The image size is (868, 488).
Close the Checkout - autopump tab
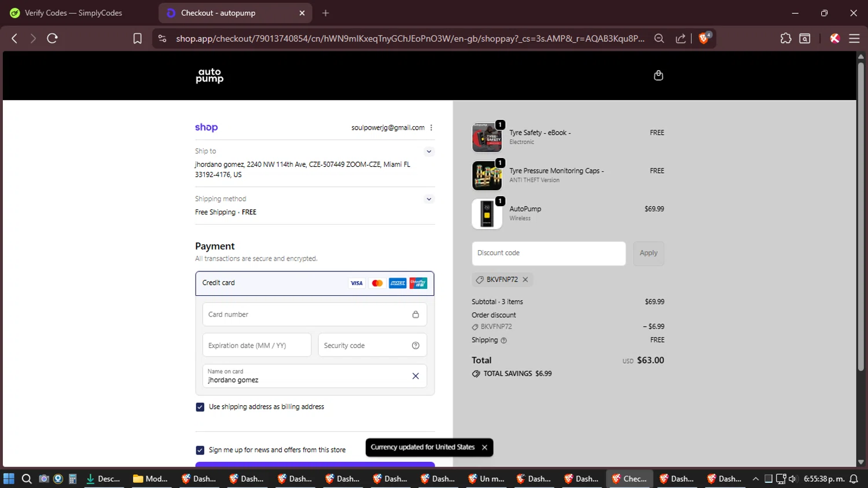(x=302, y=13)
